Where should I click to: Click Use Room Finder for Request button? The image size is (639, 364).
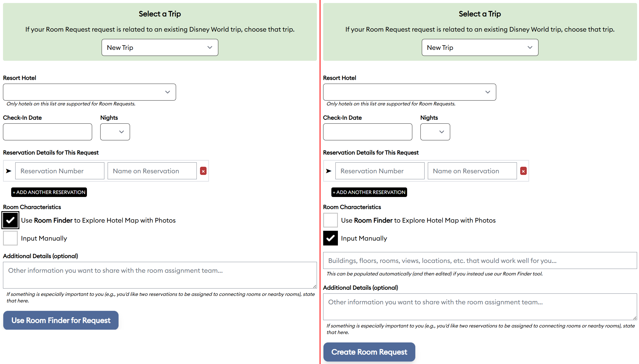tap(61, 320)
